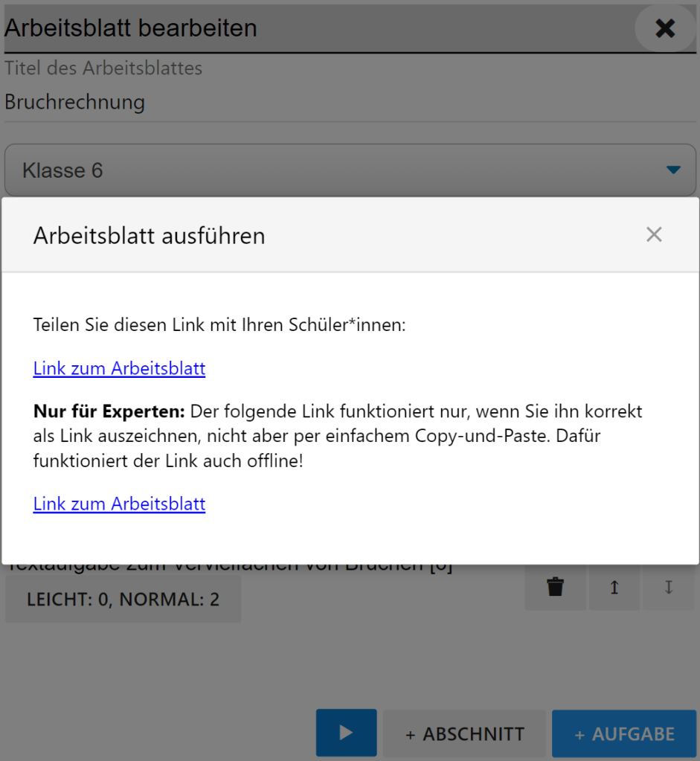
Task: Click the Arbeitsblatt bearbeiten page heading
Action: [x=131, y=28]
